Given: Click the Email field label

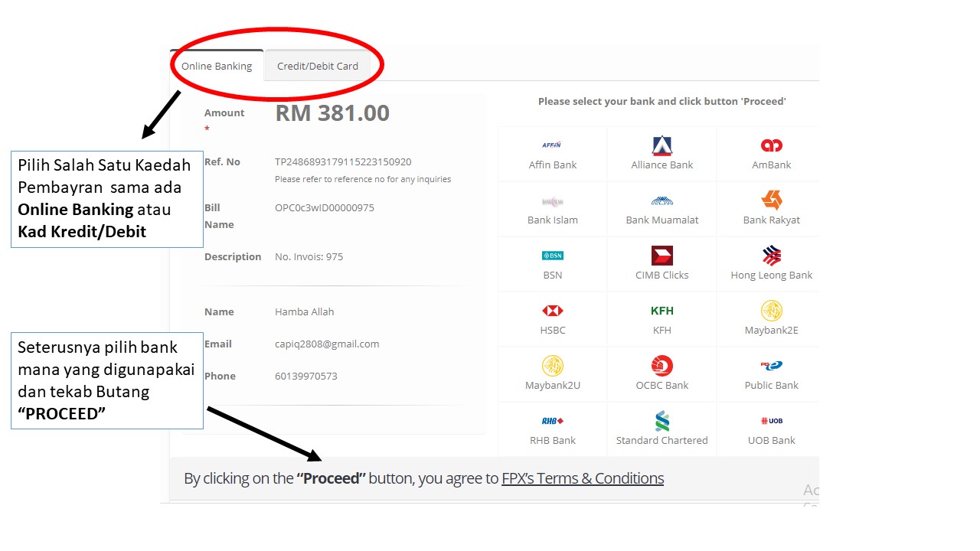Looking at the screenshot, I should click(x=218, y=344).
